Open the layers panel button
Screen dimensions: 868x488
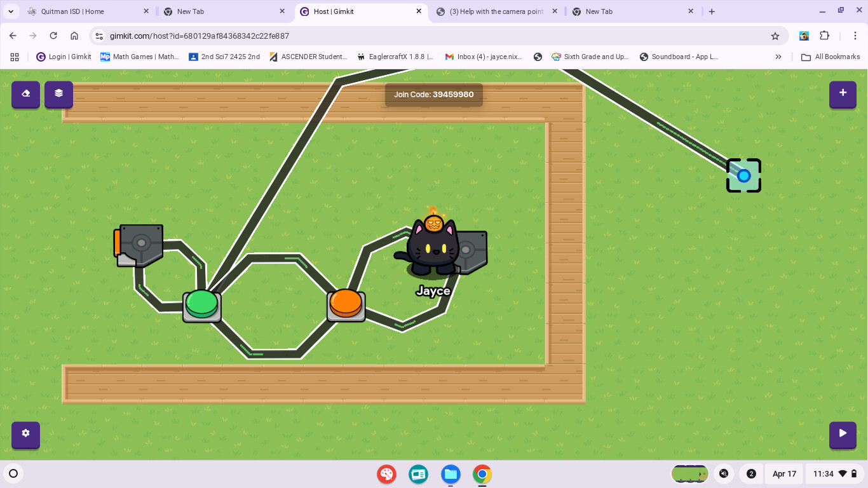58,94
